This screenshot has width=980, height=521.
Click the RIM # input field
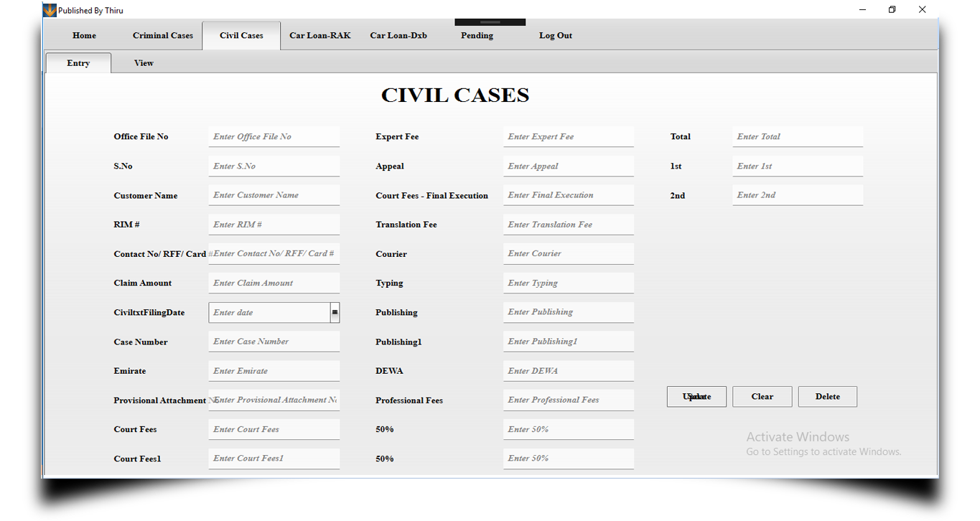(x=274, y=225)
